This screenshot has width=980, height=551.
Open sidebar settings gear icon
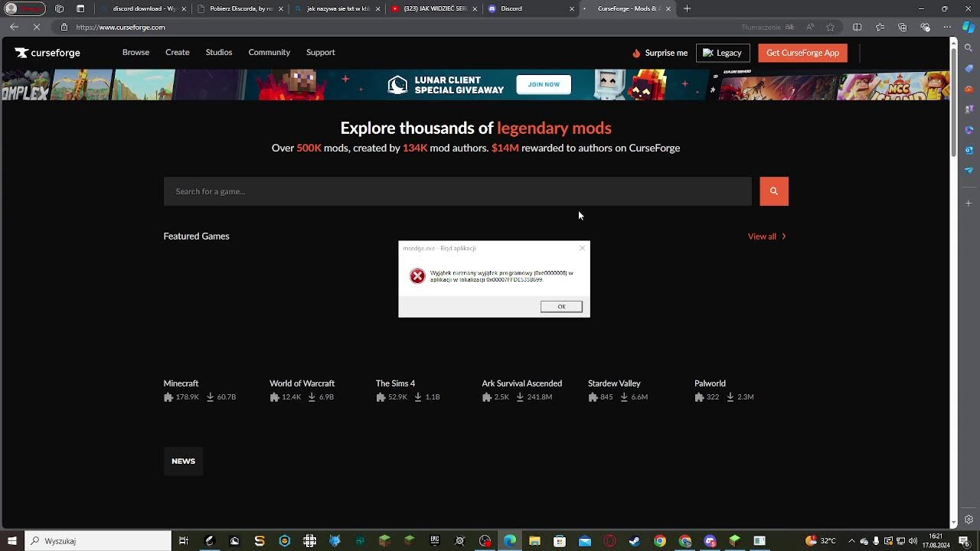(x=969, y=520)
